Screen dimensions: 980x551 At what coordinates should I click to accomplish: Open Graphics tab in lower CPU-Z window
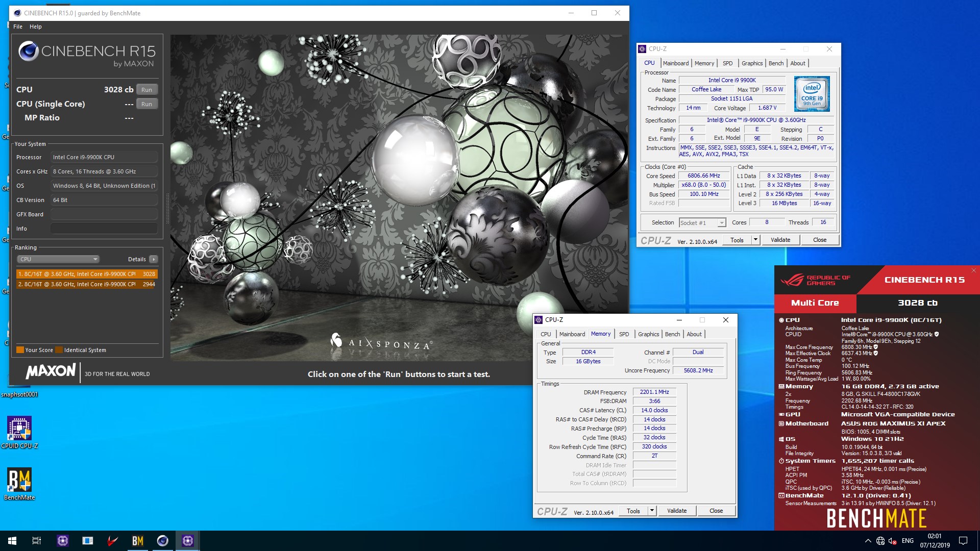649,334
